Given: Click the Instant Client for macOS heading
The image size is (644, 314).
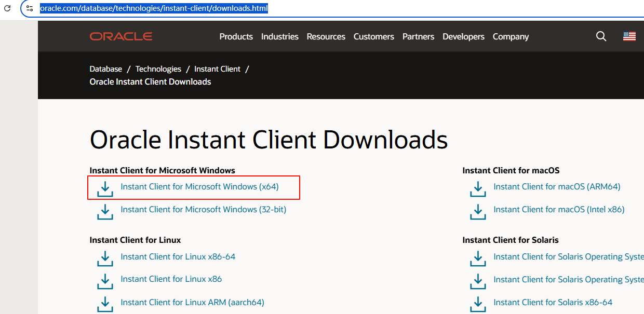Looking at the screenshot, I should pyautogui.click(x=511, y=170).
